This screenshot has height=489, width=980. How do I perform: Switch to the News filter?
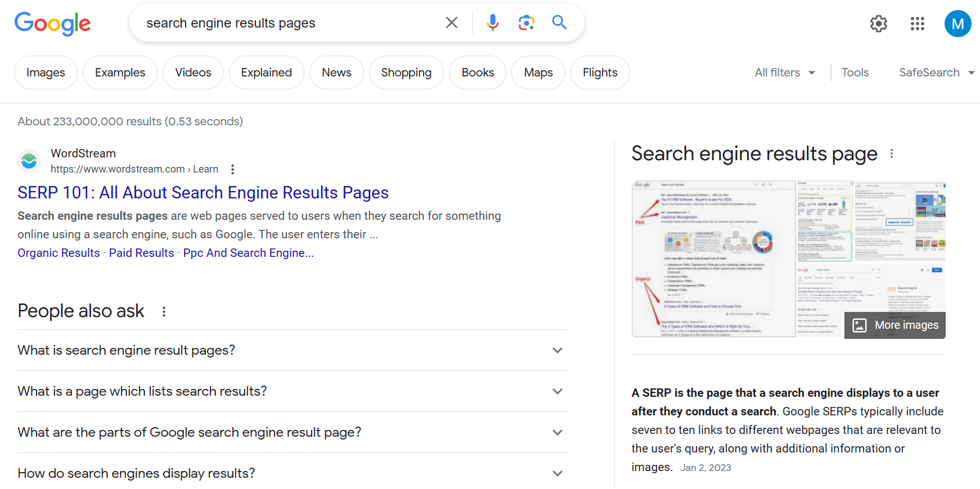coord(336,73)
